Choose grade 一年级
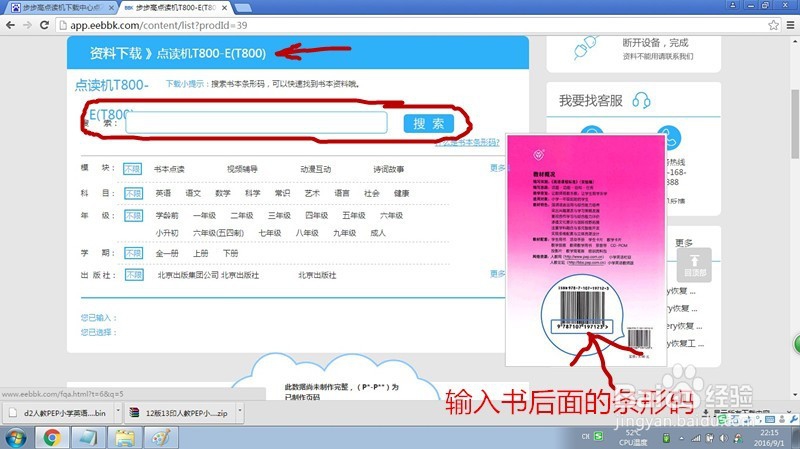 pyautogui.click(x=205, y=215)
